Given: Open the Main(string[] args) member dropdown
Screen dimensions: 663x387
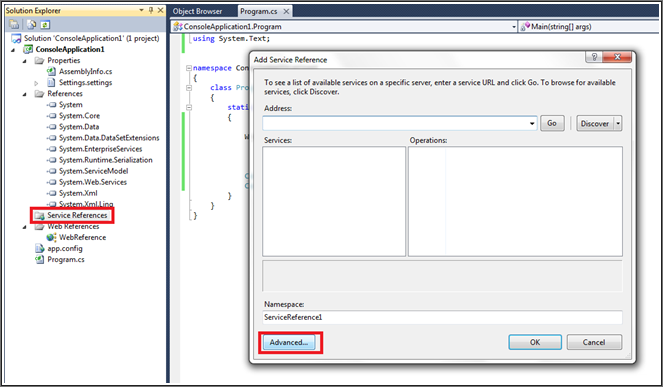Looking at the screenshot, I should tap(590, 27).
